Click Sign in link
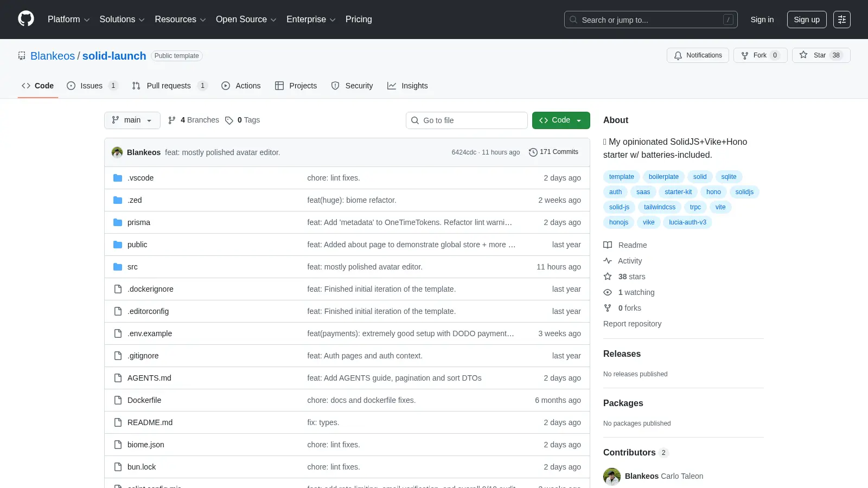868x488 pixels. click(x=762, y=20)
